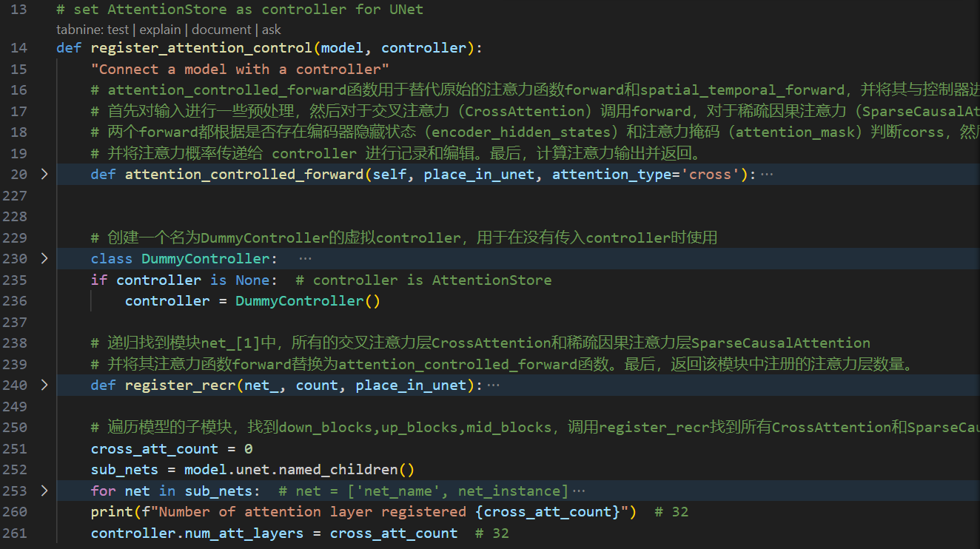This screenshot has height=549, width=980.
Task: Click the ellipsis after 'class DummyController:'
Action: 305,259
